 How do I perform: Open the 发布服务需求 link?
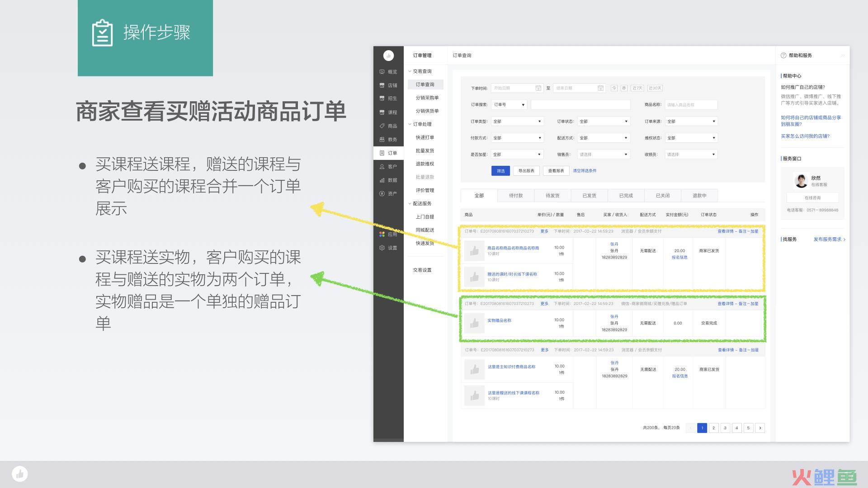(x=829, y=239)
